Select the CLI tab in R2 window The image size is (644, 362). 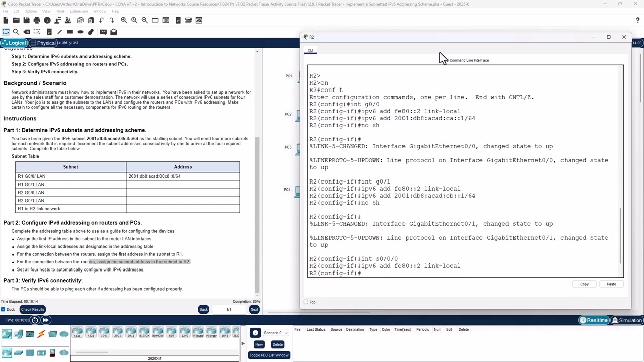[x=310, y=50]
